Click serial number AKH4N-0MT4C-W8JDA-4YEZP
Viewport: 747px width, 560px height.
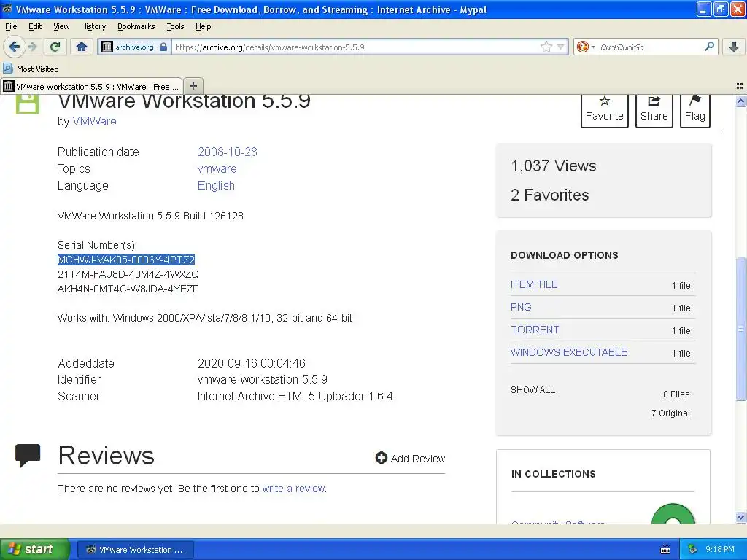pos(128,289)
